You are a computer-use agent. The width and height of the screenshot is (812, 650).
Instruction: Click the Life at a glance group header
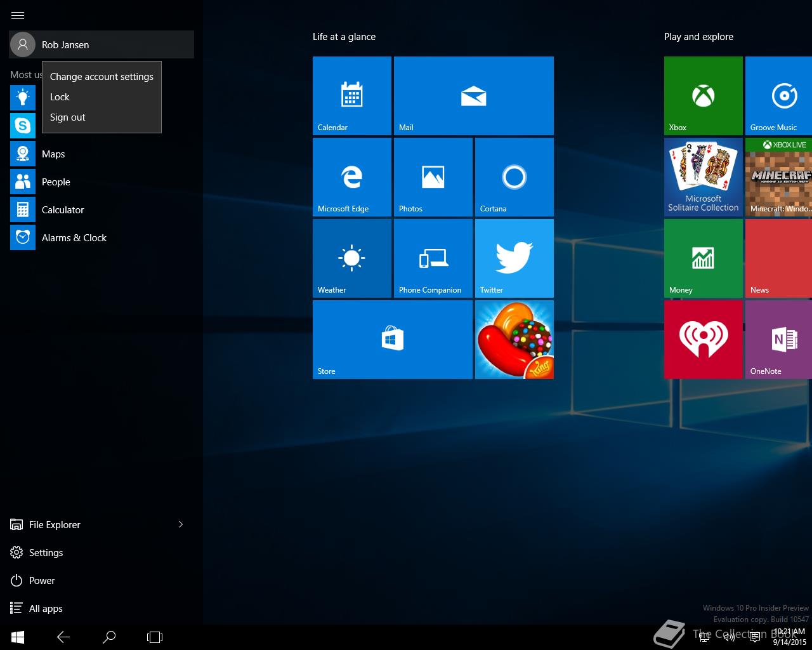(344, 37)
